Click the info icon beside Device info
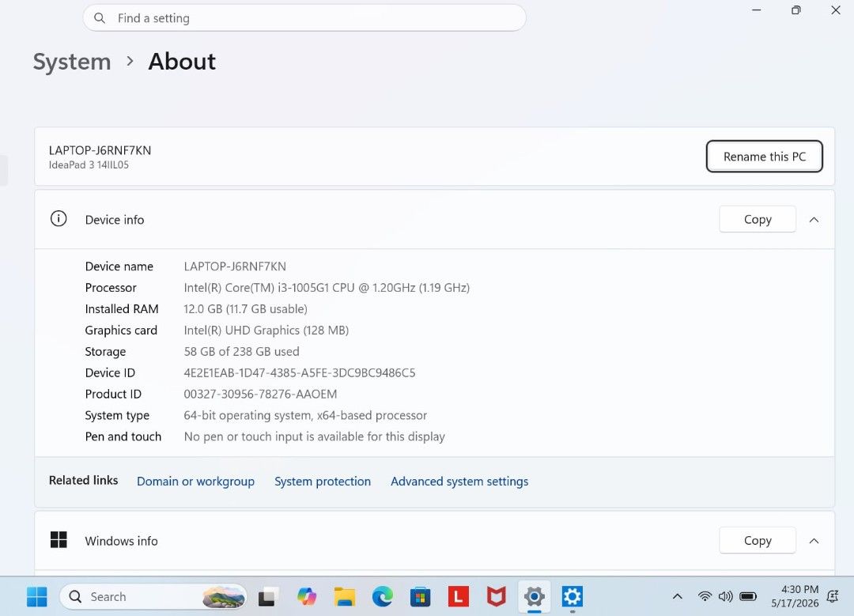 pyautogui.click(x=59, y=219)
